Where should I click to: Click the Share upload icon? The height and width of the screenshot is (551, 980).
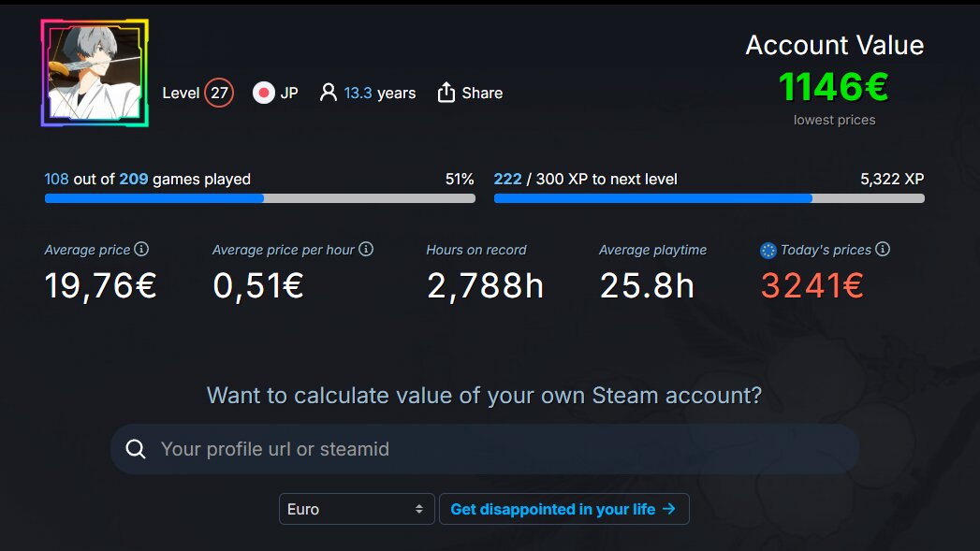446,93
